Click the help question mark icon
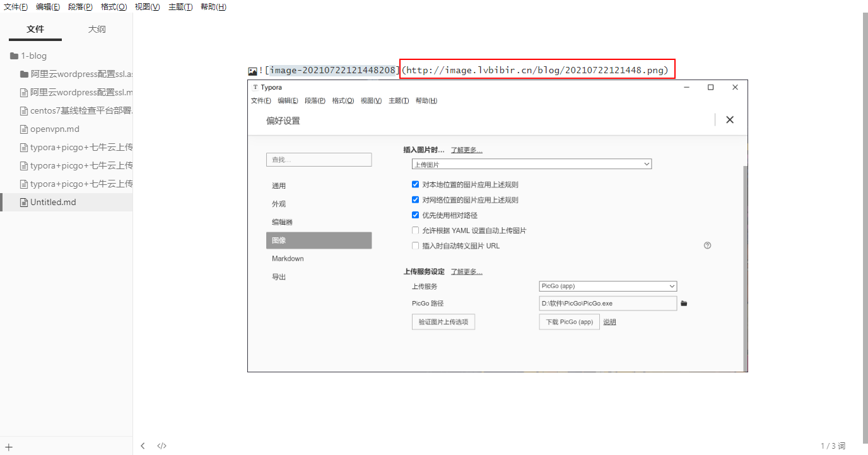The height and width of the screenshot is (455, 868). pyautogui.click(x=707, y=245)
